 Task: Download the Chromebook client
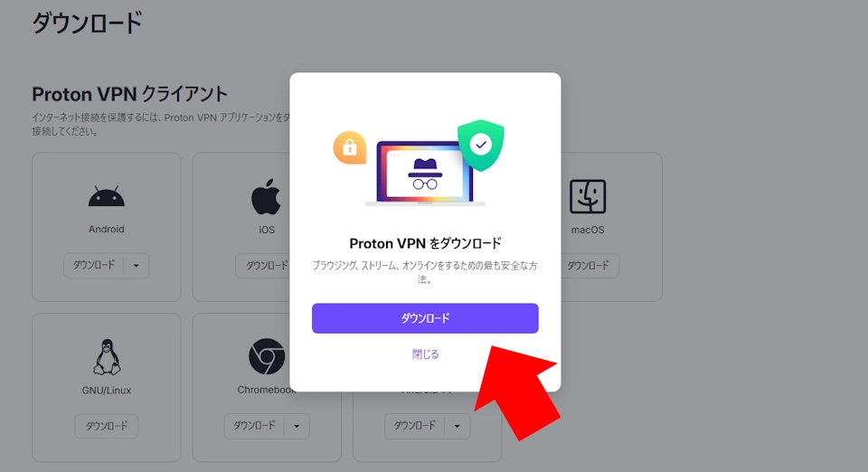tap(255, 426)
